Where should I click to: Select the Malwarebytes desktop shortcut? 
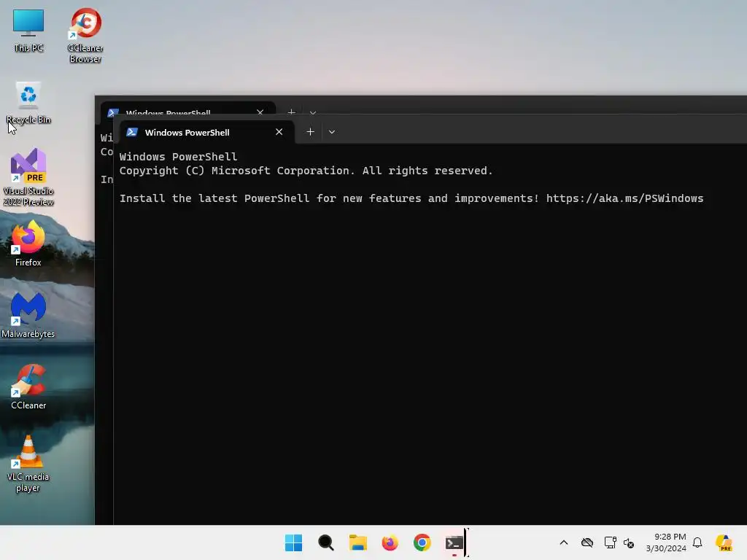tap(28, 315)
